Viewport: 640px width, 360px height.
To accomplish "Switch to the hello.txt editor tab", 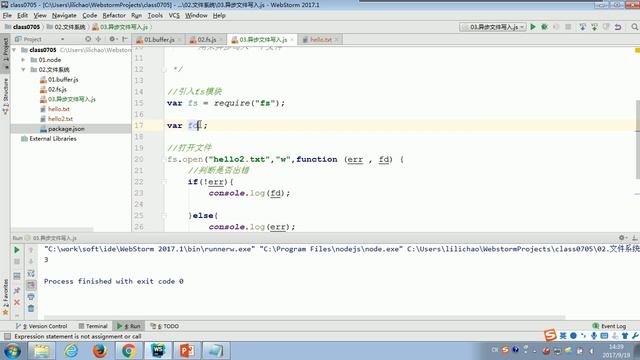I will coord(320,40).
